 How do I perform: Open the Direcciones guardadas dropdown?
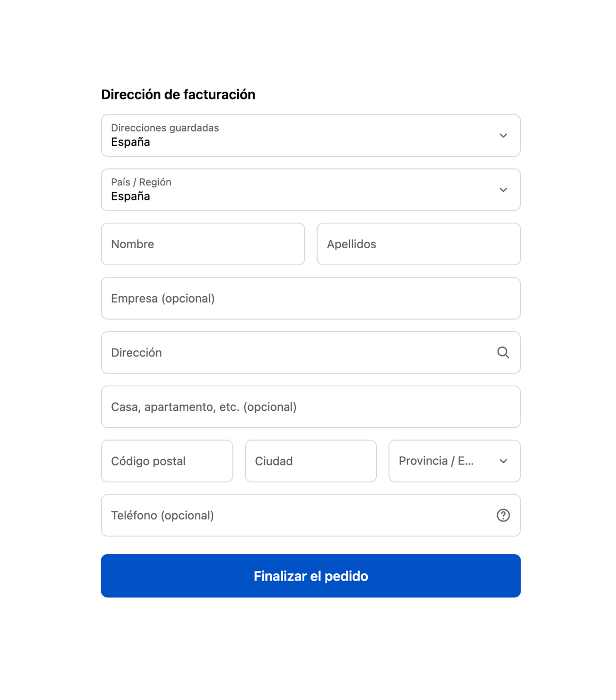310,136
